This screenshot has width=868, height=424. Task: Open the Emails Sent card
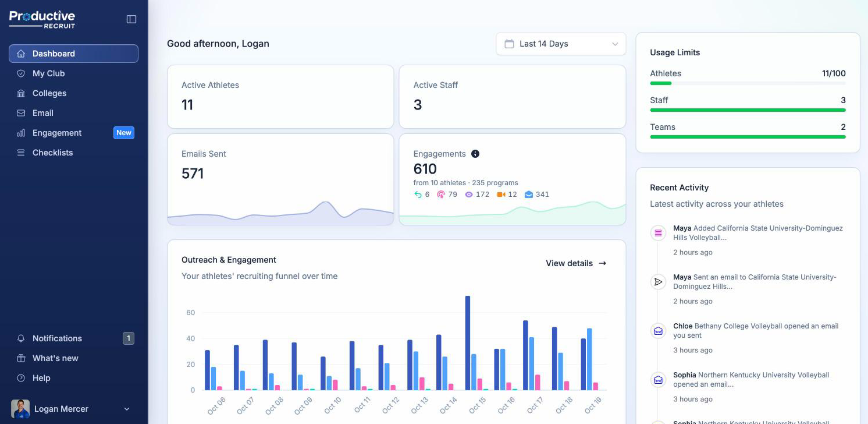tap(280, 179)
